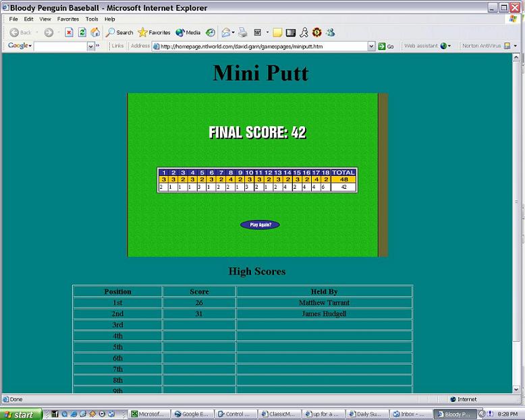Expand the Google toolbar search dropdown
Viewport: 525px width, 420px height.
click(x=90, y=47)
